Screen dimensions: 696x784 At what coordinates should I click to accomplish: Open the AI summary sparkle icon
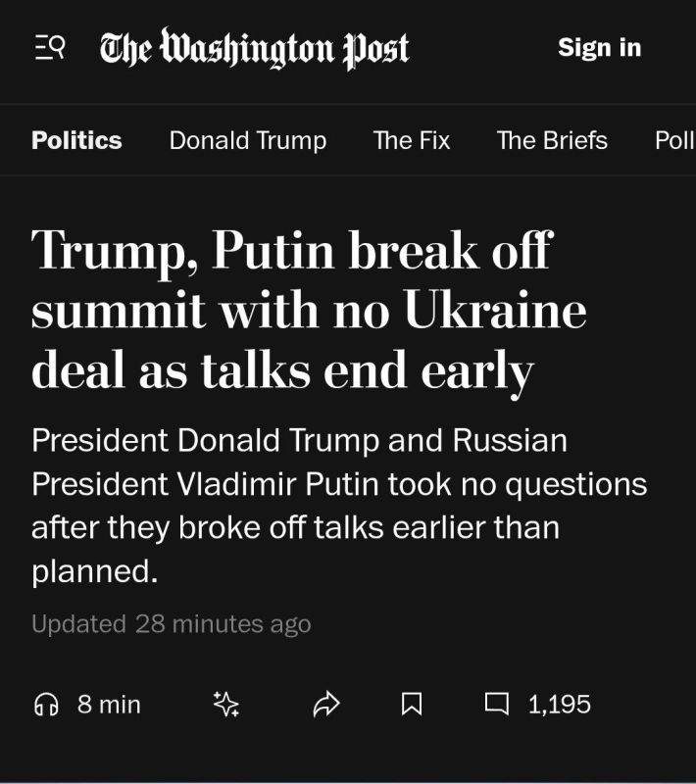(x=226, y=703)
